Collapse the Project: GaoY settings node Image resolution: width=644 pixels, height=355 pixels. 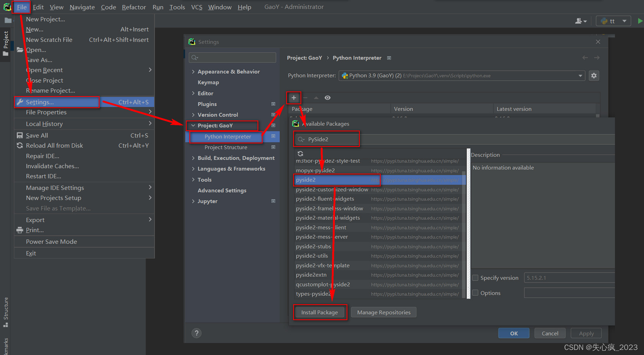pyautogui.click(x=193, y=126)
